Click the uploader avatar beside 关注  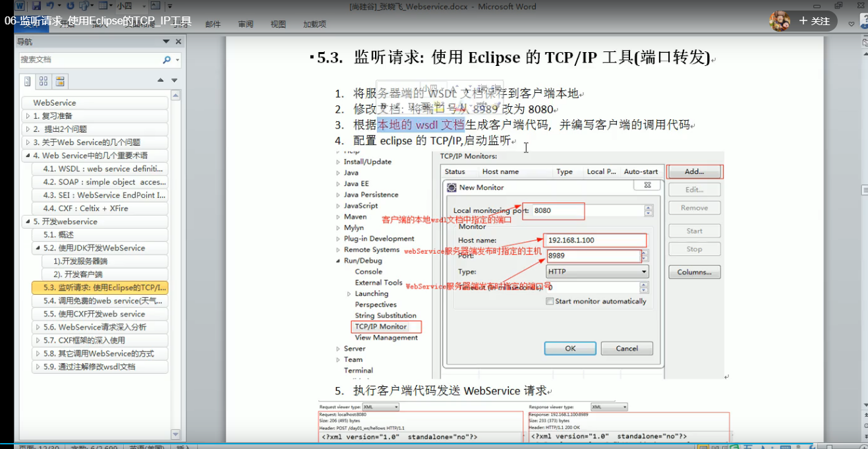(780, 21)
